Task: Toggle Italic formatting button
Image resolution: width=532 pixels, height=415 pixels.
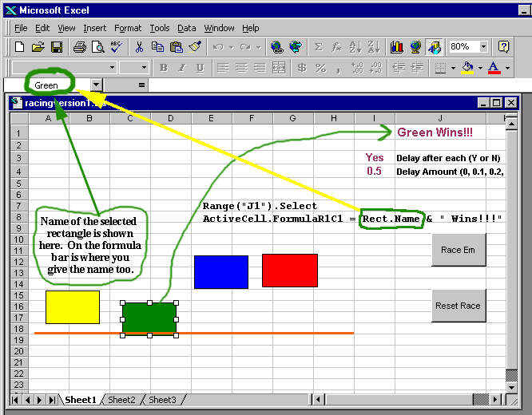Action: (x=182, y=68)
